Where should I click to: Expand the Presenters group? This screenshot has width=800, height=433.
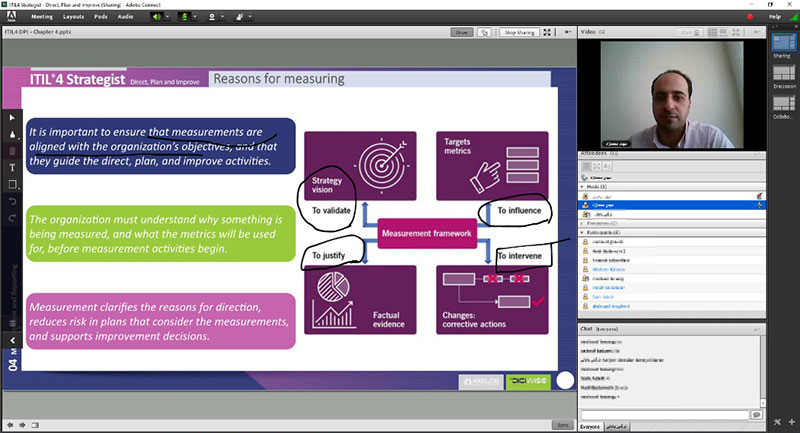582,223
